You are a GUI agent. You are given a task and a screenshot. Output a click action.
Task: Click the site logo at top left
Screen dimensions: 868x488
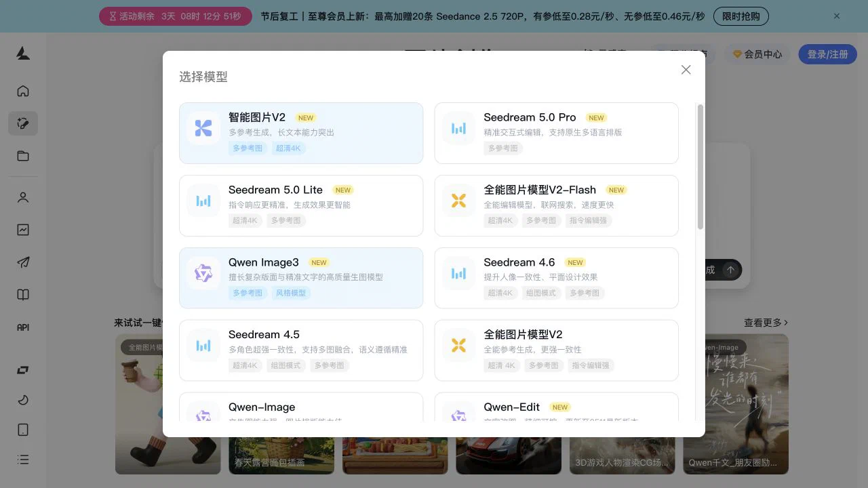tap(23, 54)
